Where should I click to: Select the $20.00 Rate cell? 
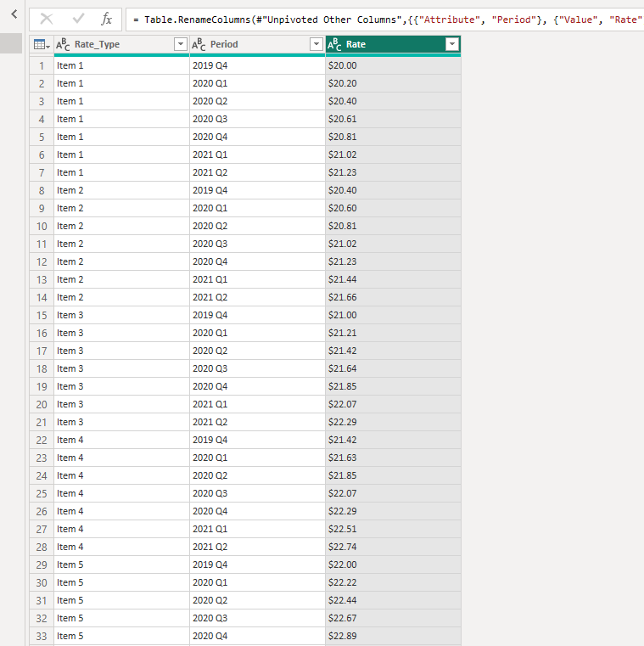[393, 65]
